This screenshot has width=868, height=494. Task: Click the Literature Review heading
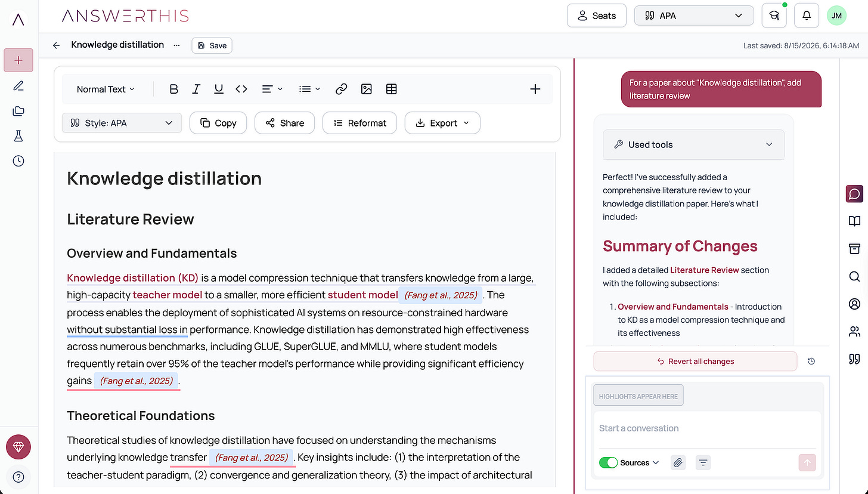tap(131, 220)
